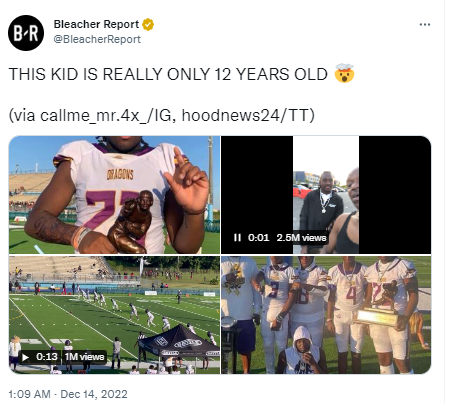Image resolution: width=449 pixels, height=403 pixels.
Task: Click the 0:01 elapsed time indicator
Action: pyautogui.click(x=258, y=237)
